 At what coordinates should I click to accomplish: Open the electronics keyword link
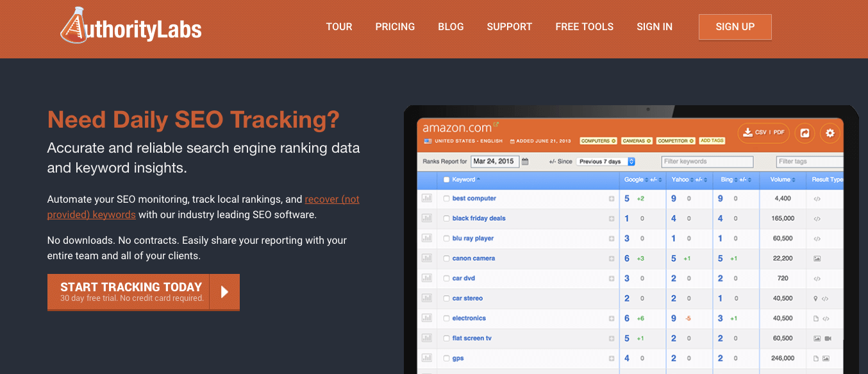(469, 318)
